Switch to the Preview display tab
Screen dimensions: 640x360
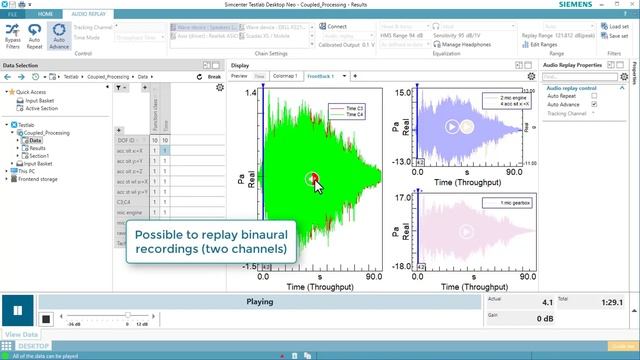point(239,76)
